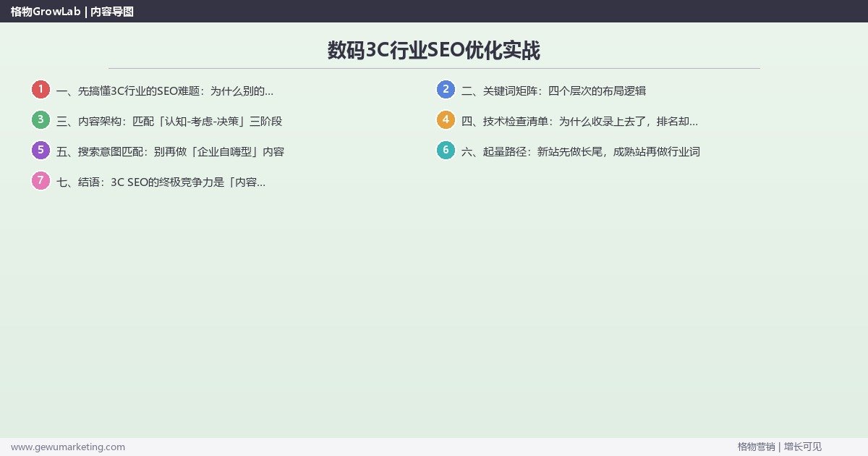Click the teal number 6 badge
This screenshot has width=868, height=456.
tap(446, 151)
